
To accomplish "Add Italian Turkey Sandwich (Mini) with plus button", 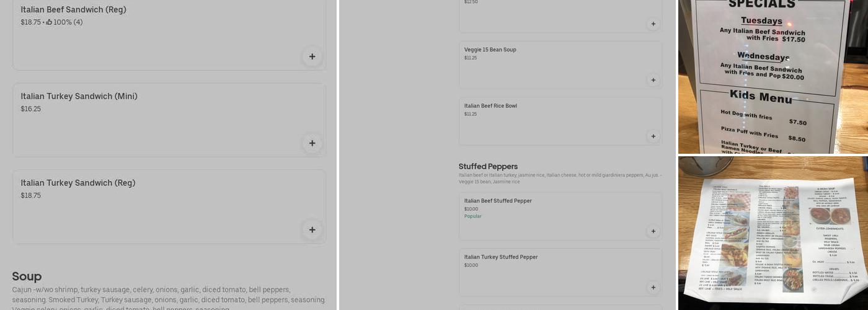I will tap(312, 143).
